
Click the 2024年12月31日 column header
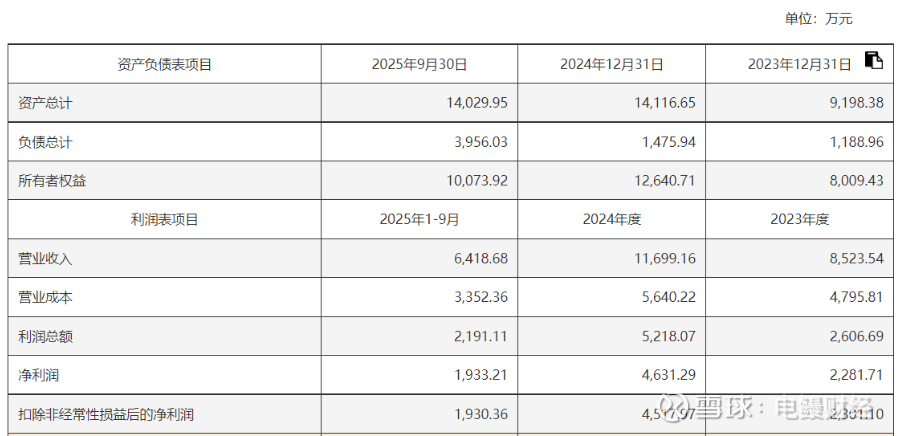(x=611, y=65)
